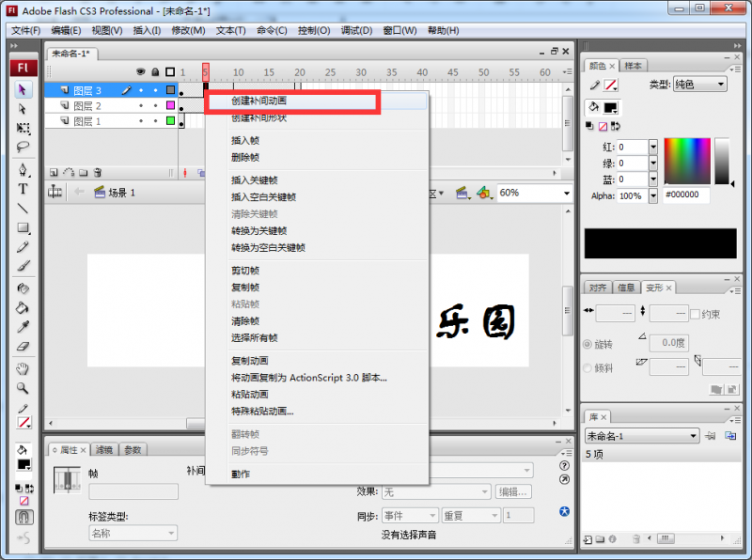Toggle the Snap to Objects magnet
Screen dimensions: 752x560
point(24,517)
